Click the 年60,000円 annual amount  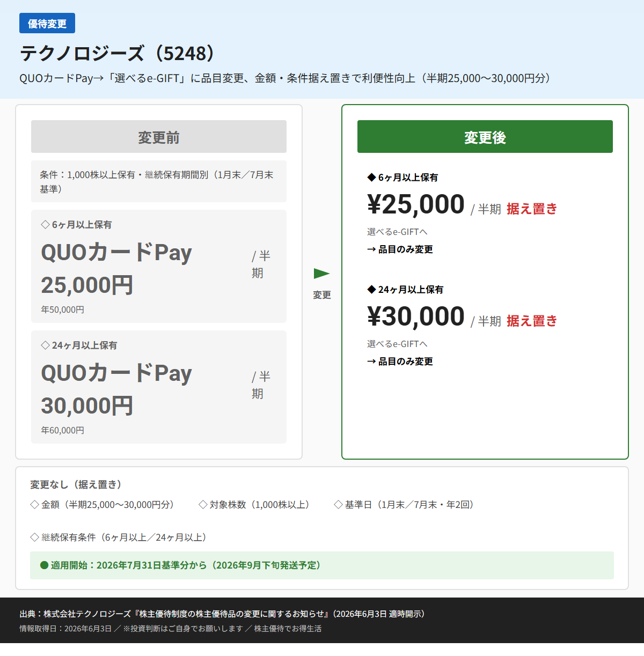tap(62, 430)
